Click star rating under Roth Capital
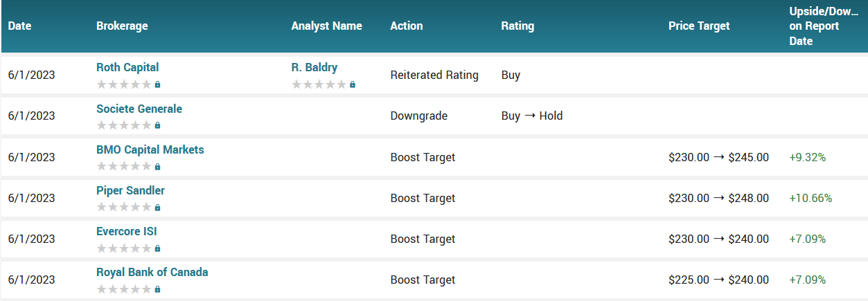The height and width of the screenshot is (301, 868). pos(124,84)
